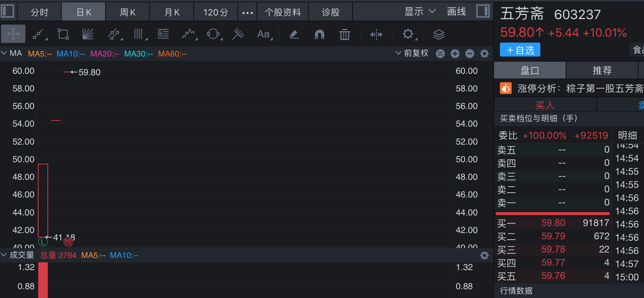Select the 推荐 tab
Viewport: 644px width, 298px height.
[x=602, y=70]
